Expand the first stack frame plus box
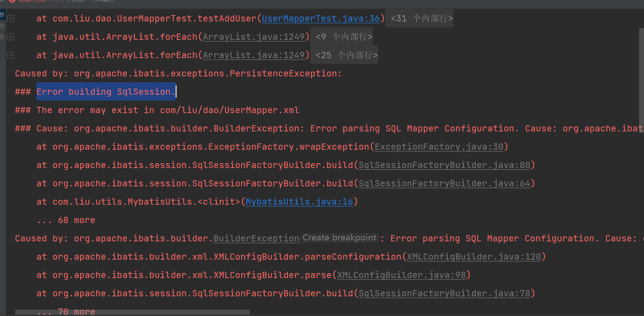This screenshot has width=644, height=316. coord(10,18)
